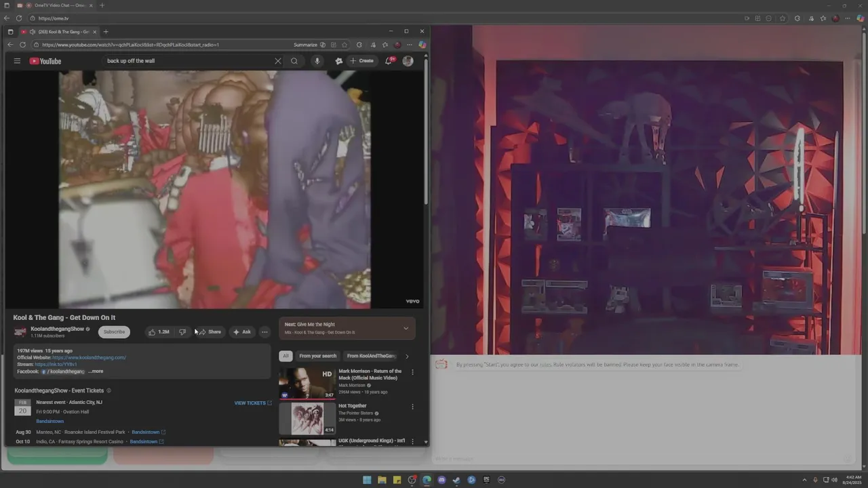Share the Get Down On It video

click(x=210, y=332)
